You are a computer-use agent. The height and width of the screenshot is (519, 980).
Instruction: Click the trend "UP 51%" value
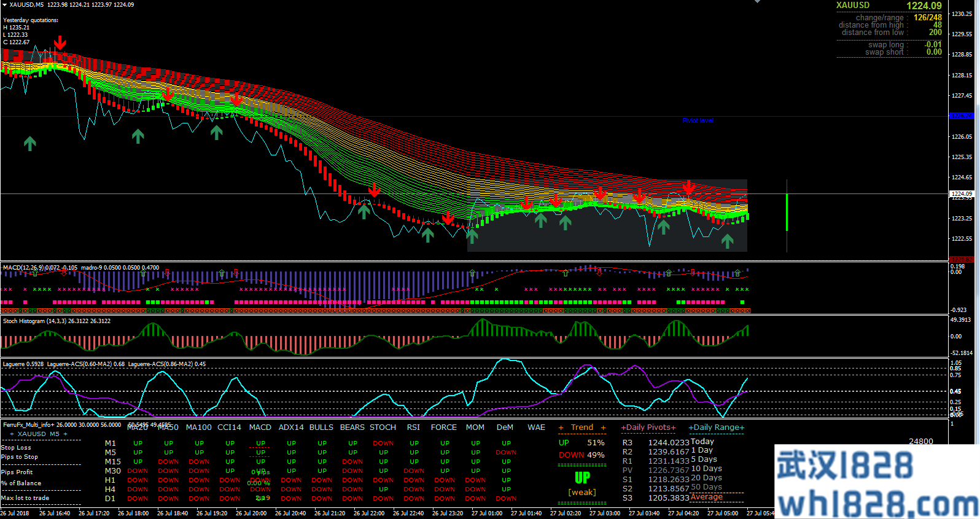pyautogui.click(x=581, y=443)
